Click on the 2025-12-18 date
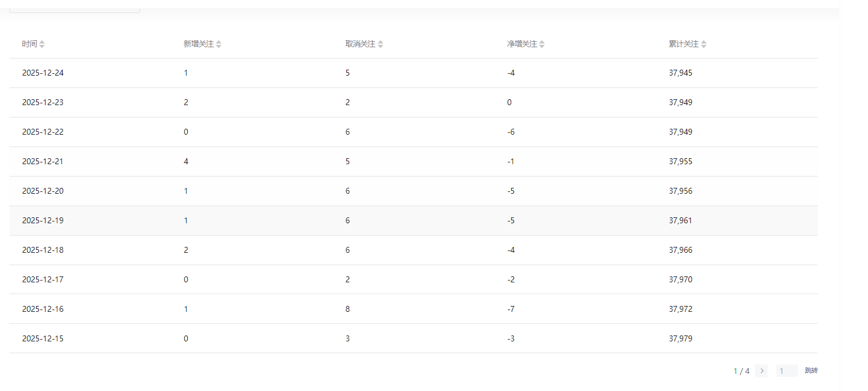The image size is (868, 391). 43,250
